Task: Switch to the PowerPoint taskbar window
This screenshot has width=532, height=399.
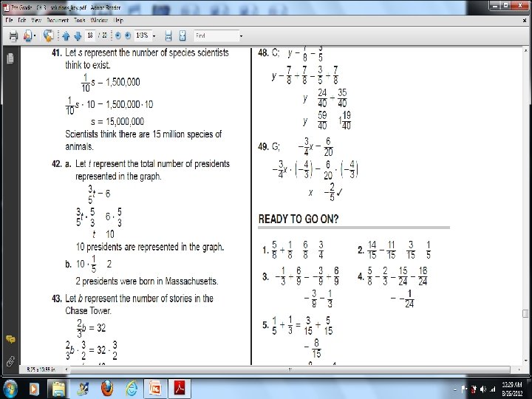Action: click(x=155, y=389)
